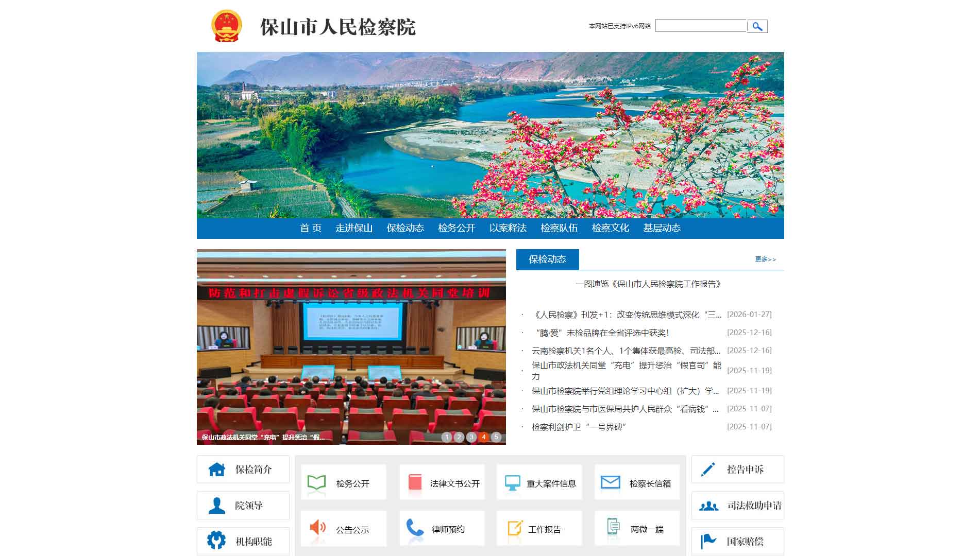Open the 机构职能 sidebar button

click(243, 541)
